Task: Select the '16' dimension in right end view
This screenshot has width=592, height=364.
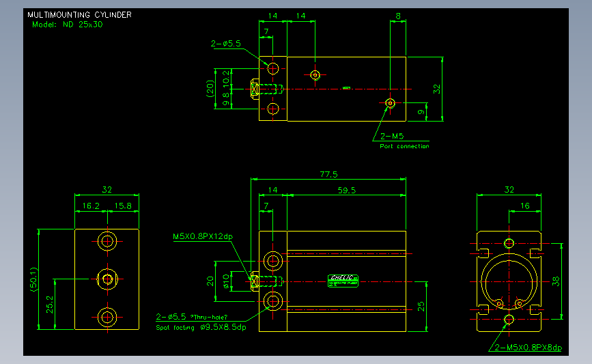Action: click(x=525, y=206)
